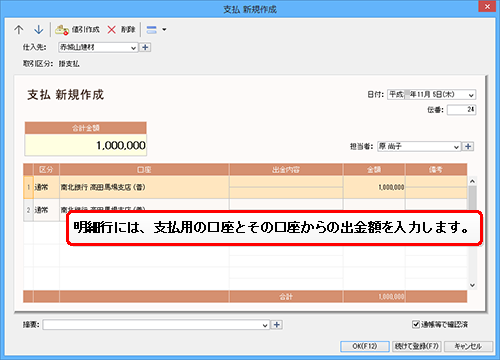Screen dimensions: 500x360
Task: Select the row 1 account cell 南北銀行
Action: tap(144, 187)
